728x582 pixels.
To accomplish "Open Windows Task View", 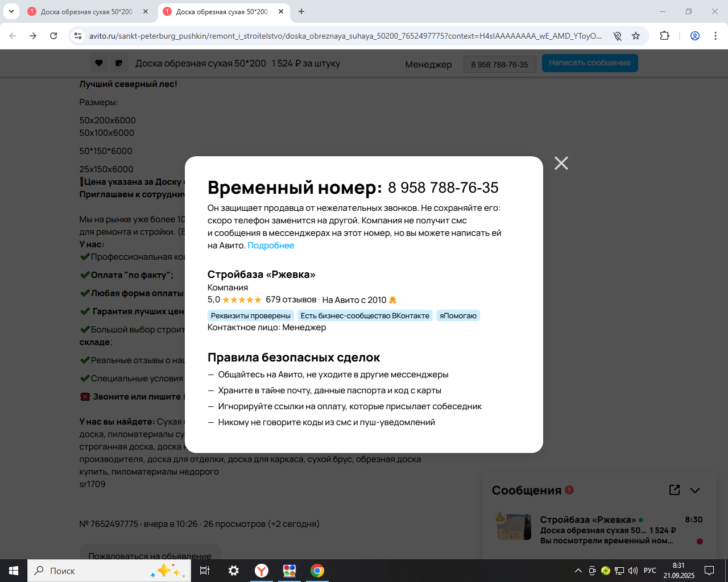I will pyautogui.click(x=205, y=571).
